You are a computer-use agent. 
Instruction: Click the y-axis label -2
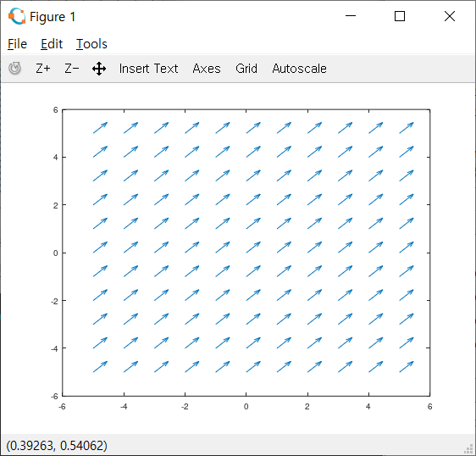[x=54, y=301]
